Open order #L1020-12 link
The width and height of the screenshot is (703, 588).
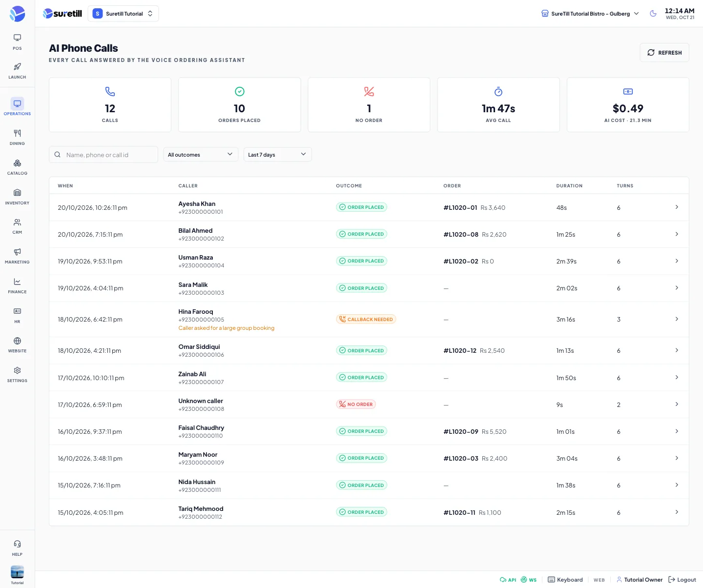[460, 351]
